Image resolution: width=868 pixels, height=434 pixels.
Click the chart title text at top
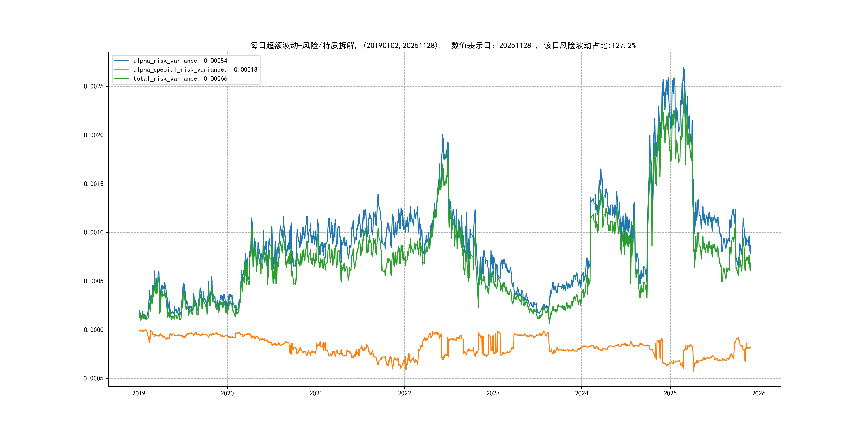click(443, 46)
